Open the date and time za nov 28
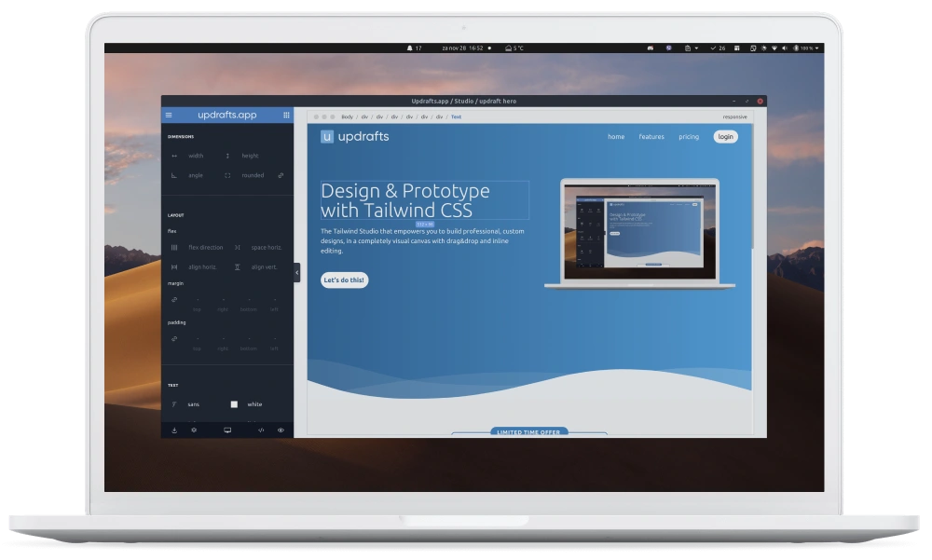 462,48
